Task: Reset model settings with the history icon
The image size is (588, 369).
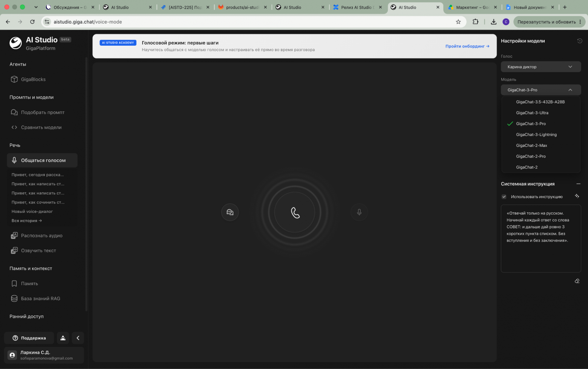Action: point(580,41)
